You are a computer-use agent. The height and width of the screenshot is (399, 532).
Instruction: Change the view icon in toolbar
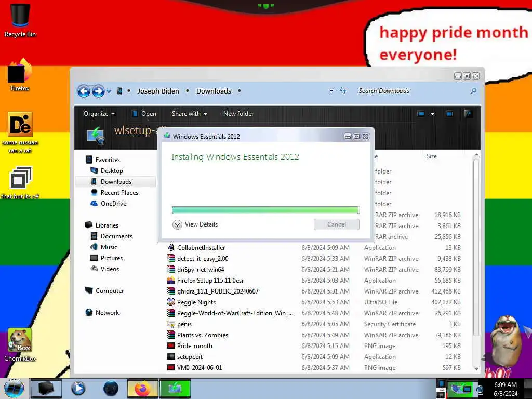[421, 114]
